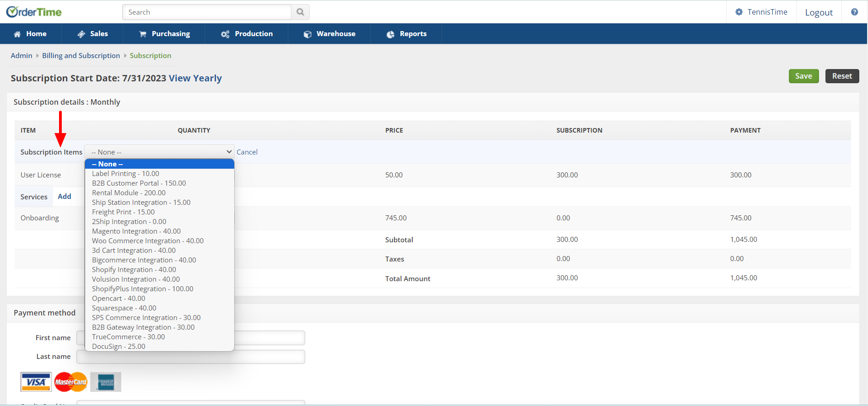Screen dimensions: 868x406
Task: Go to Billing and Subscription breadcrumb
Action: (x=81, y=55)
